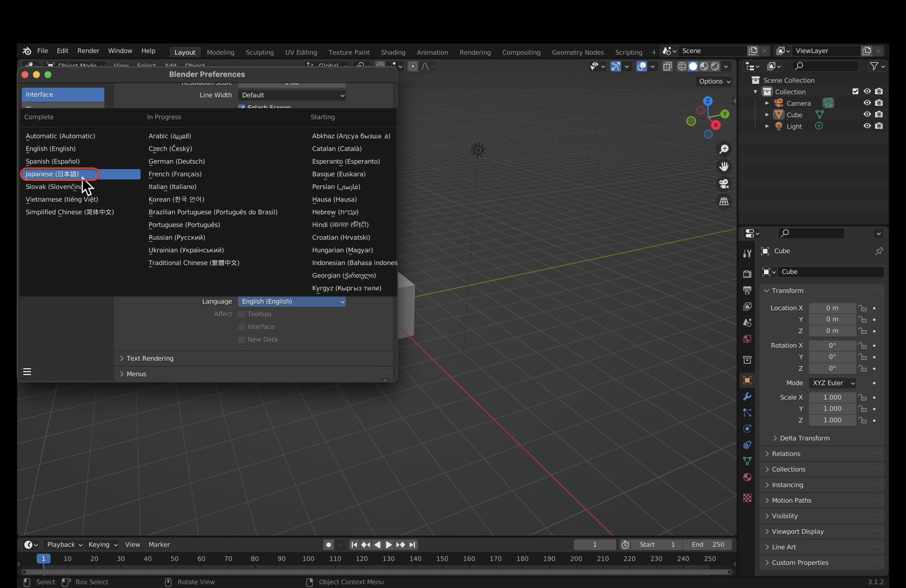Open the Particles properties tab icon
Viewport: 906px width, 588px height.
747,413
